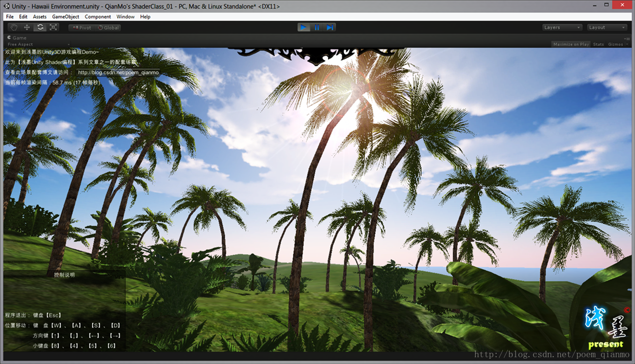Click the 位置移动 W A S D line
The height and width of the screenshot is (364, 635).
click(x=63, y=326)
